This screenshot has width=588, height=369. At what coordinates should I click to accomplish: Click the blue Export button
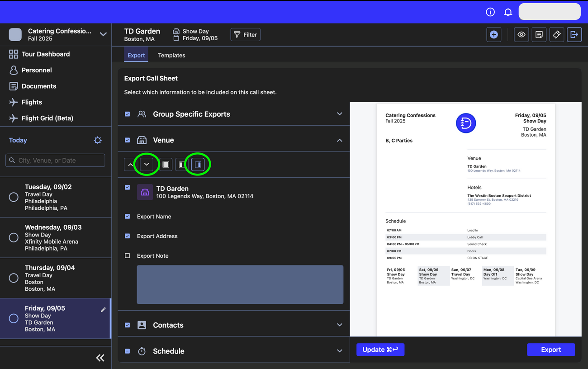point(551,350)
